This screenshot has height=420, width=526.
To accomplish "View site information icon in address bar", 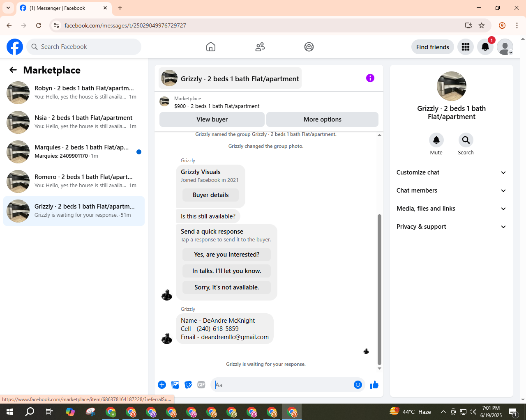I will point(57,25).
